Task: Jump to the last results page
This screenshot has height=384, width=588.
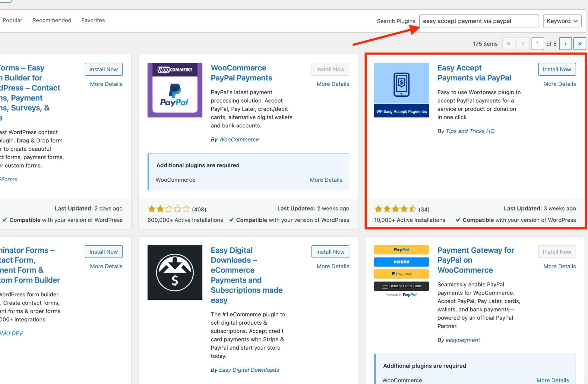Action: (x=580, y=44)
